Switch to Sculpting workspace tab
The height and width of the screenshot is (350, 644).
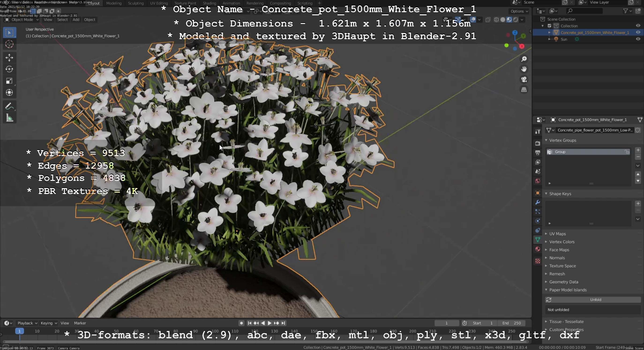(x=136, y=3)
